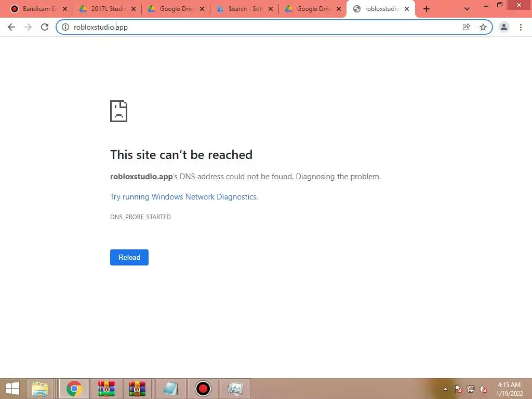Click the blue Reload button
Image resolution: width=532 pixels, height=399 pixels.
click(x=129, y=257)
